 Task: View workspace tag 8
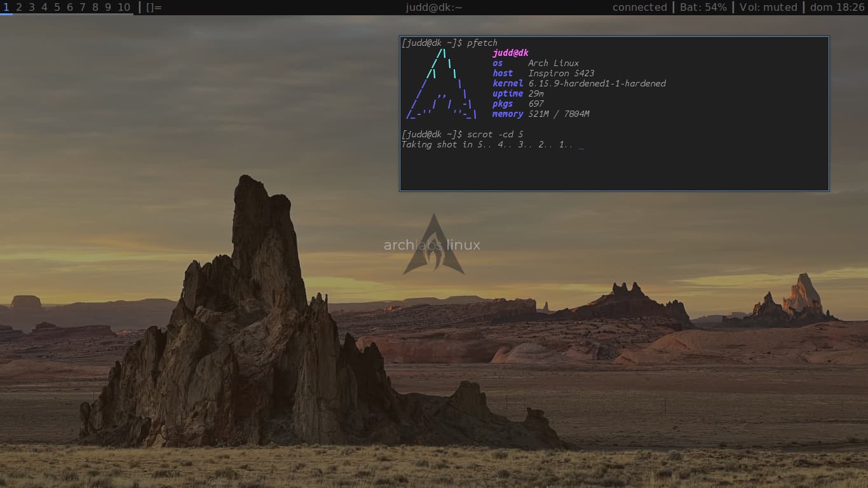pos(95,8)
